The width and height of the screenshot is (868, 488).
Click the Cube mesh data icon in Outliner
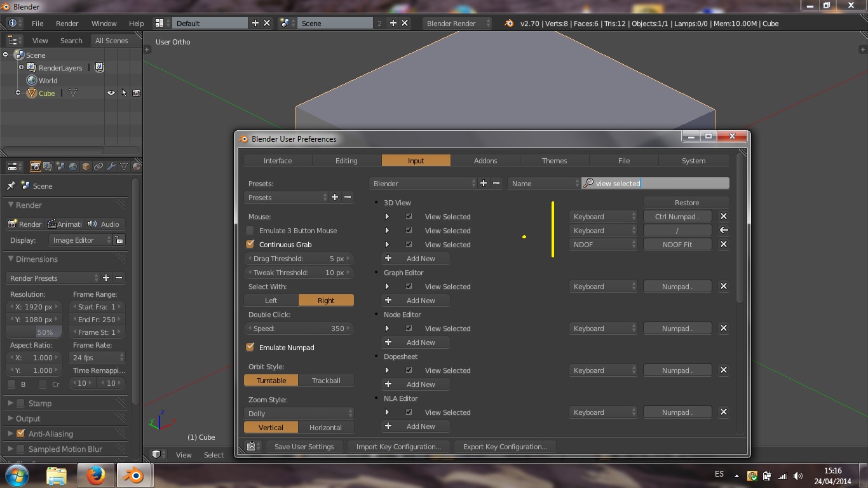(x=73, y=93)
